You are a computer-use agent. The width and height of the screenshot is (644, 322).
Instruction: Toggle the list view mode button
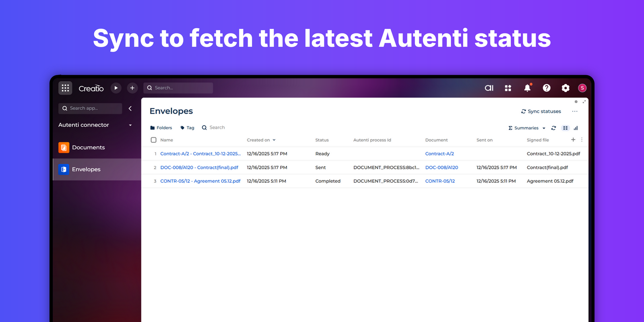pyautogui.click(x=566, y=128)
